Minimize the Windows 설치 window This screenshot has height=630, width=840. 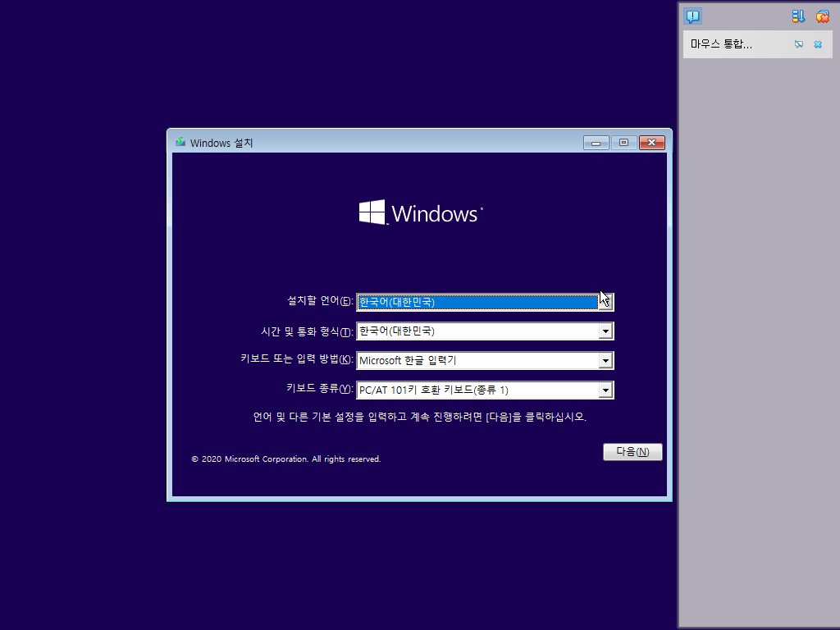[x=596, y=143]
